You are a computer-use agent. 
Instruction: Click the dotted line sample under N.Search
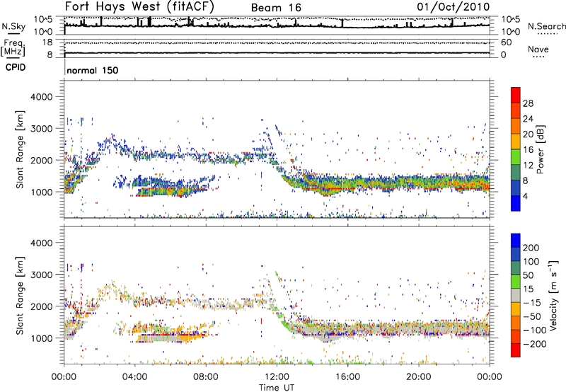547,33
